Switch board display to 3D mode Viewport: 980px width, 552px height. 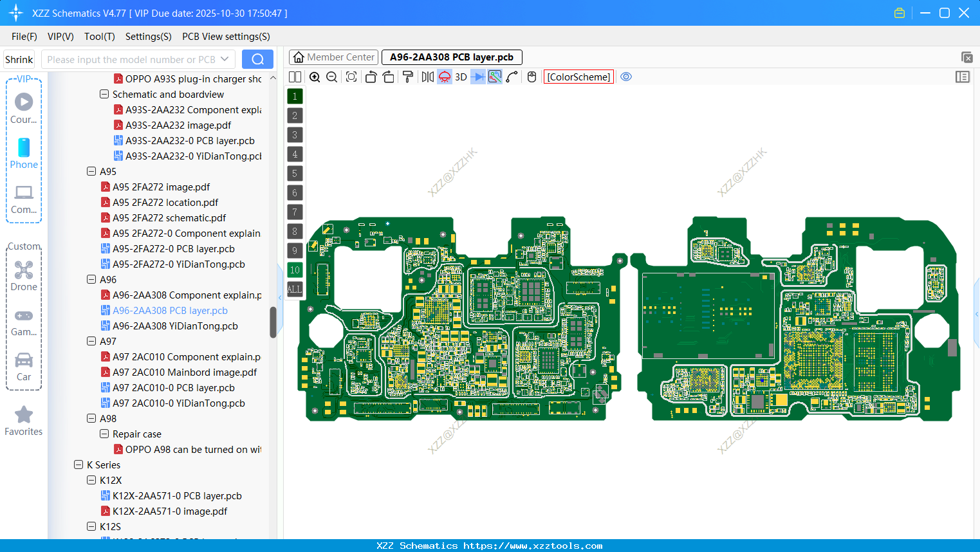(461, 77)
